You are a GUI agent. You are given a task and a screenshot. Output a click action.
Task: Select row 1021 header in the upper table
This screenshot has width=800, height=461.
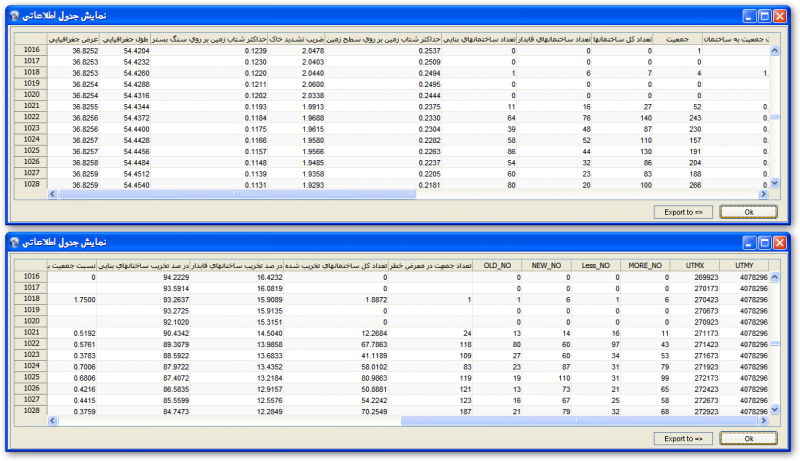pos(30,105)
